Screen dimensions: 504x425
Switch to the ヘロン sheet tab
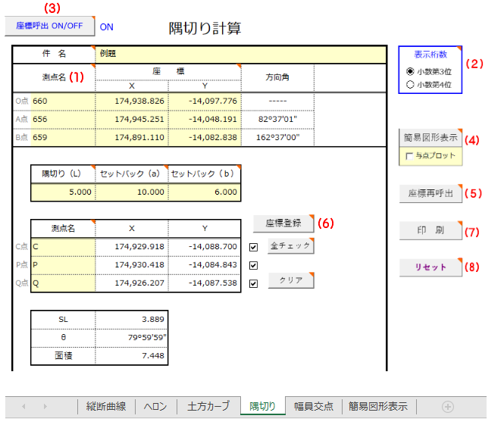coord(155,406)
